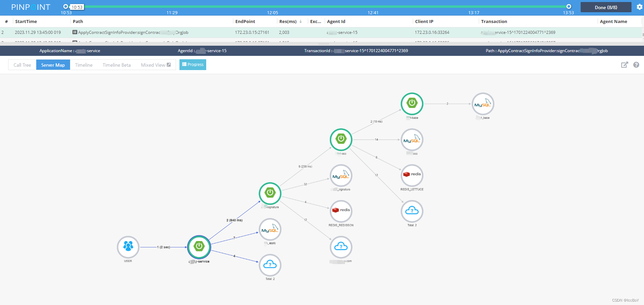644x305 pixels.
Task: Click endpoint cell 172.23.0.15:27161
Action: click(x=252, y=32)
